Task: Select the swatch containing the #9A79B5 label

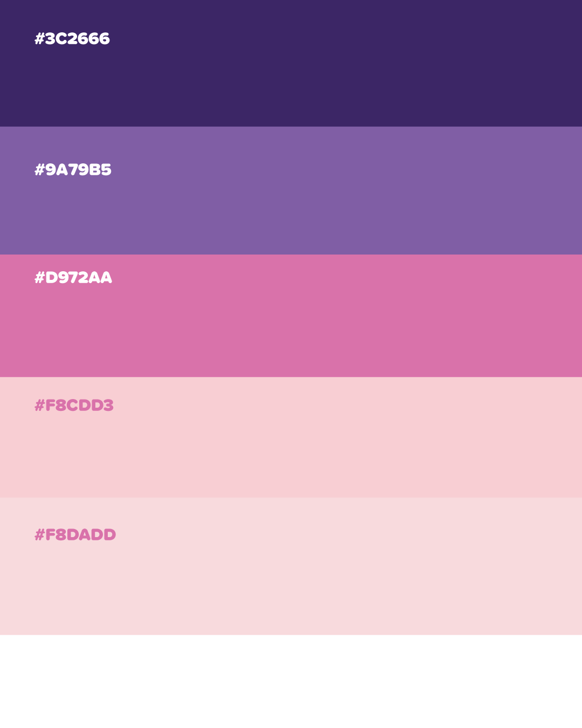Action: pyautogui.click(x=291, y=190)
